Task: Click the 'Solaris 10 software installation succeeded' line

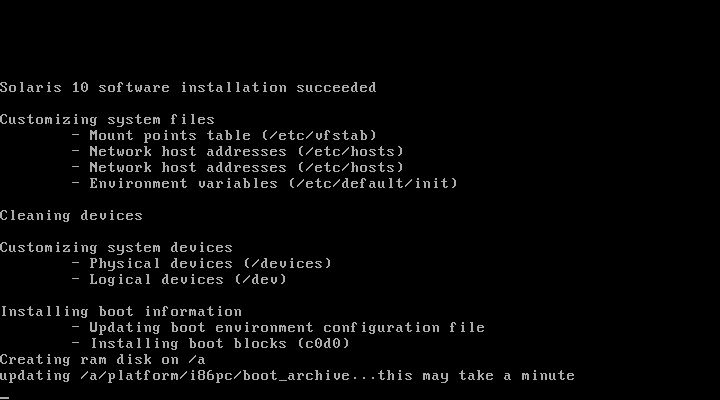Action: click(x=188, y=87)
